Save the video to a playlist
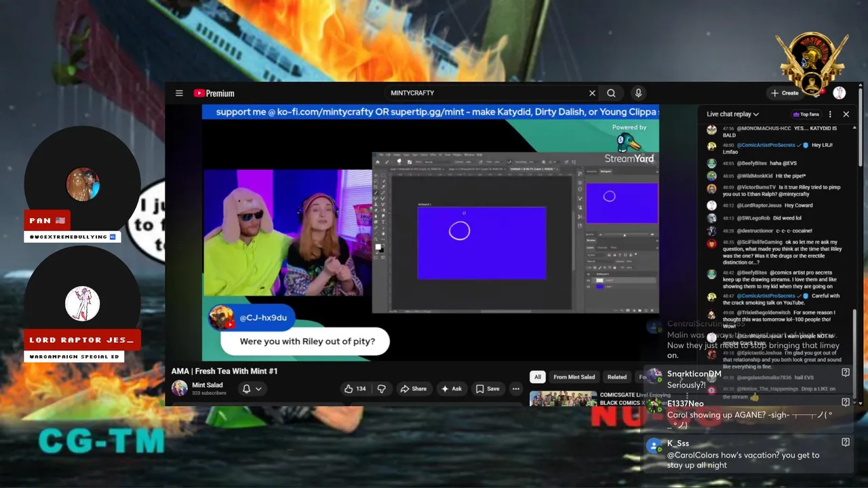868x488 pixels. pos(488,388)
